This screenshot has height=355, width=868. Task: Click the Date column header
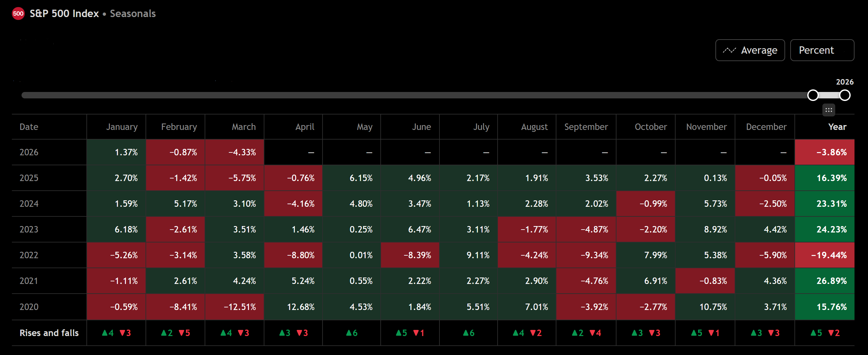29,127
